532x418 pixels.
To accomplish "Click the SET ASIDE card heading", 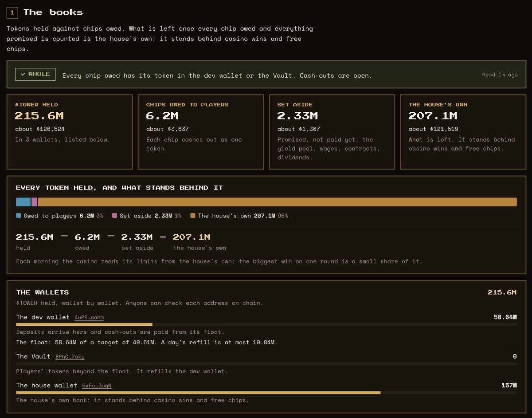I will (x=295, y=105).
